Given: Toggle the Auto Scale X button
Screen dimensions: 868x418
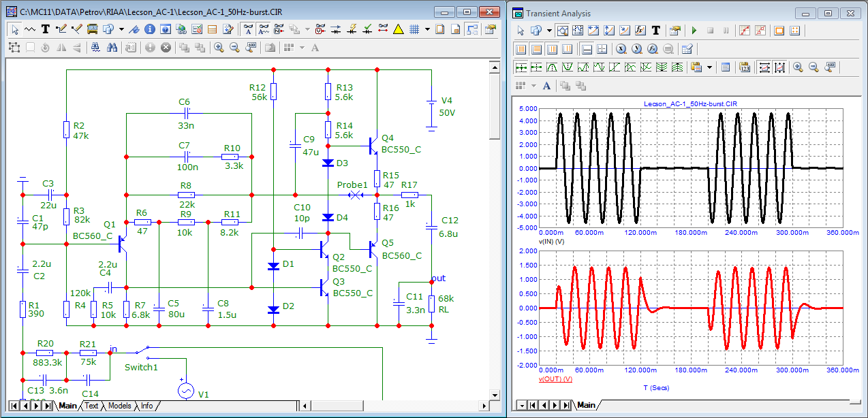Looking at the screenshot, I should click(764, 67).
